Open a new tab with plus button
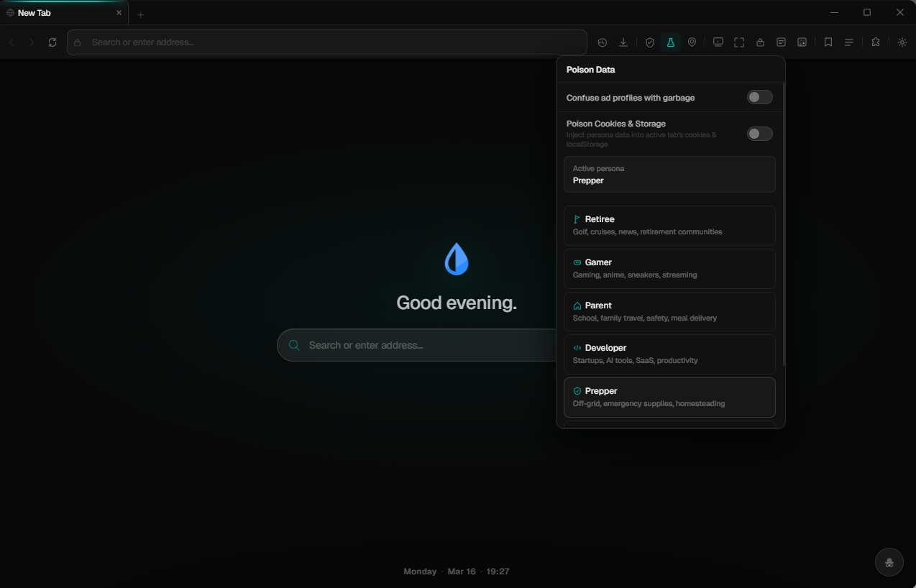The width and height of the screenshot is (916, 588). (x=140, y=13)
